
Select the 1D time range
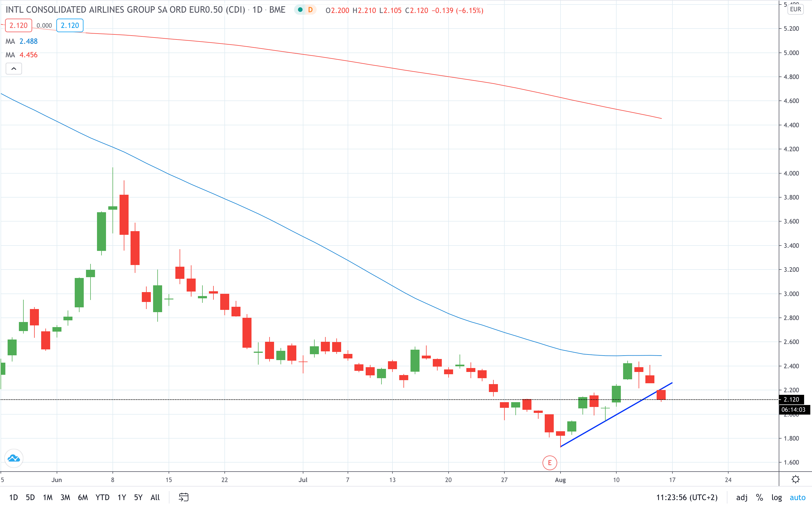(x=14, y=498)
